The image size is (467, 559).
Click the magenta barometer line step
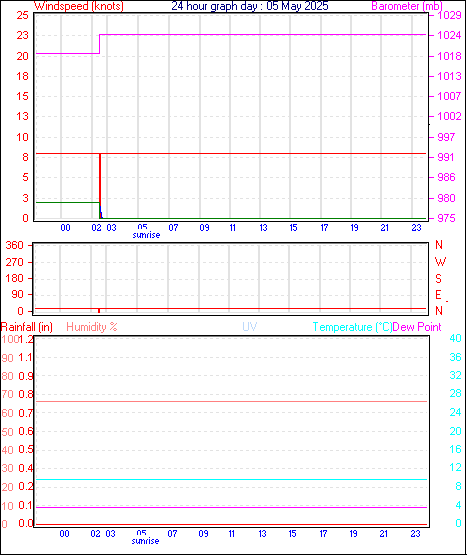click(99, 44)
